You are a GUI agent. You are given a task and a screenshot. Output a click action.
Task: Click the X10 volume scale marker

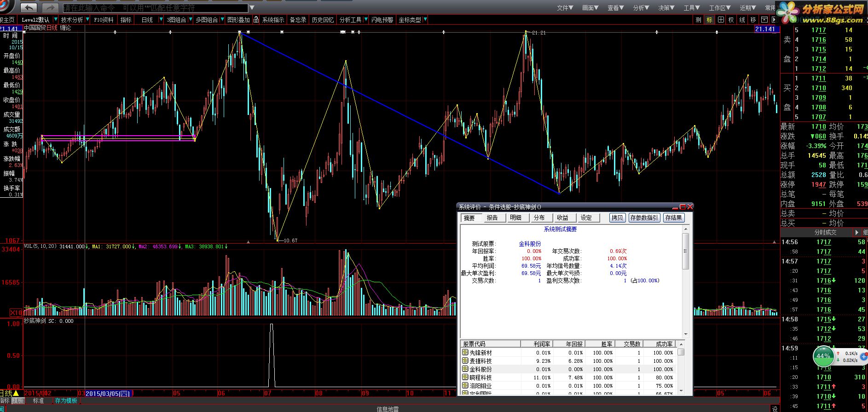16,313
